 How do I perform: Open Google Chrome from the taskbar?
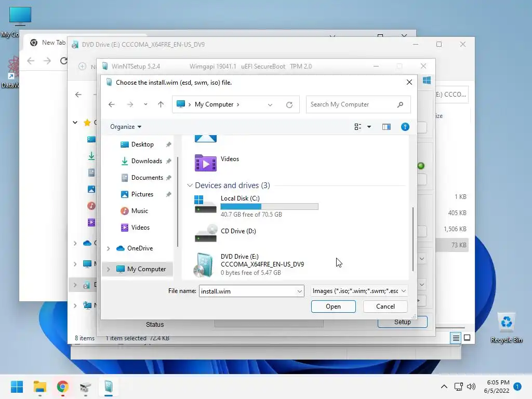[x=62, y=387]
